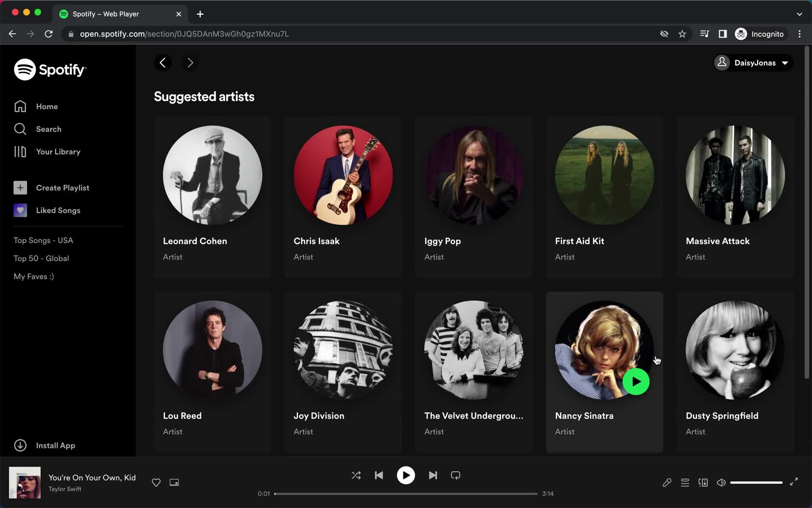The image size is (812, 508).
Task: Play Nancy Sinatra with the green play button
Action: (x=636, y=381)
